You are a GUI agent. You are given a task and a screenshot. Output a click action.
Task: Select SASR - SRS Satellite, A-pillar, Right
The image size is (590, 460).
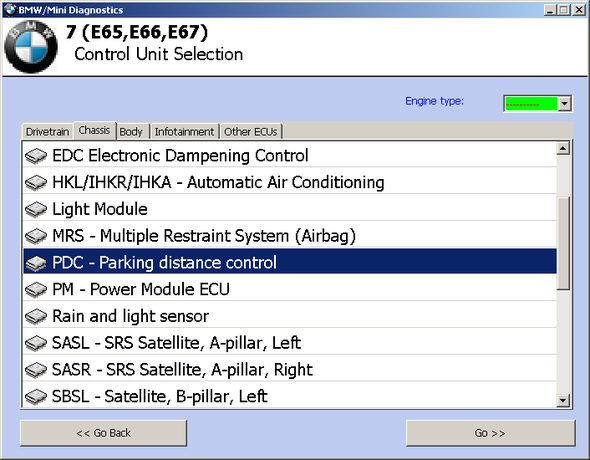290,369
